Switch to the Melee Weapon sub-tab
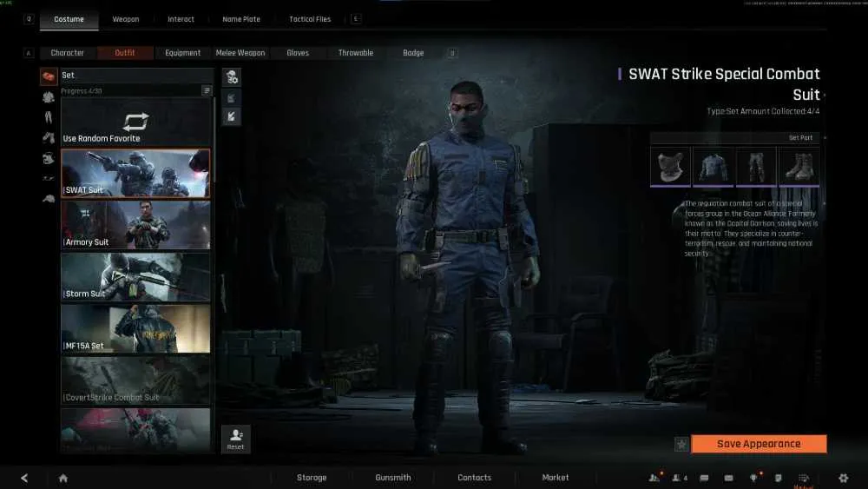 click(x=240, y=53)
